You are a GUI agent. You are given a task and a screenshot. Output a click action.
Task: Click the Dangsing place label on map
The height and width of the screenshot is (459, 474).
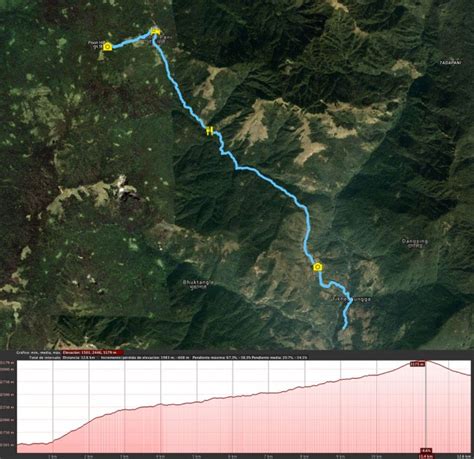(x=415, y=243)
